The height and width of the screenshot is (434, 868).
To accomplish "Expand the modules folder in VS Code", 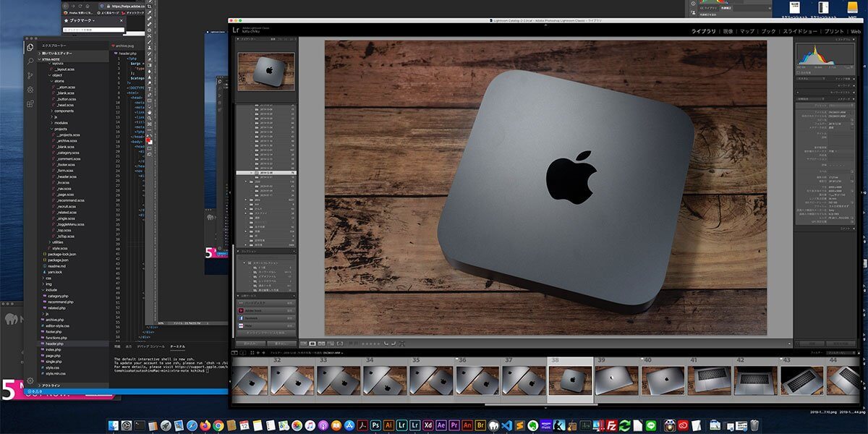I will (x=61, y=123).
